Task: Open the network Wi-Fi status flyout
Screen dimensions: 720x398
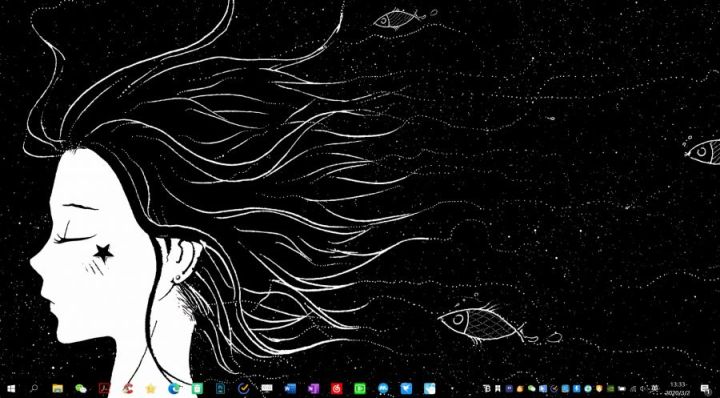Action: coord(633,389)
